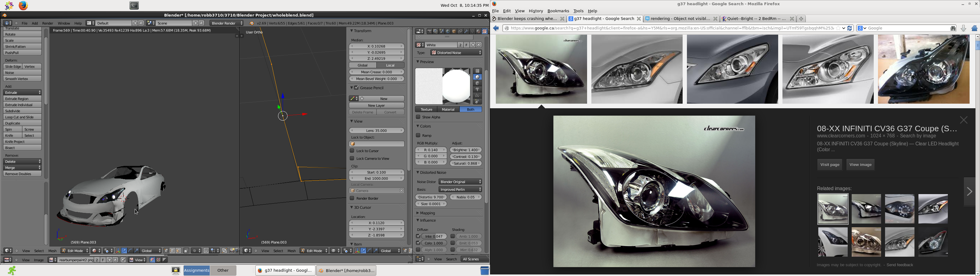The height and width of the screenshot is (276, 980).
Task: Click the F fake user button for White texture
Action: coord(467,45)
